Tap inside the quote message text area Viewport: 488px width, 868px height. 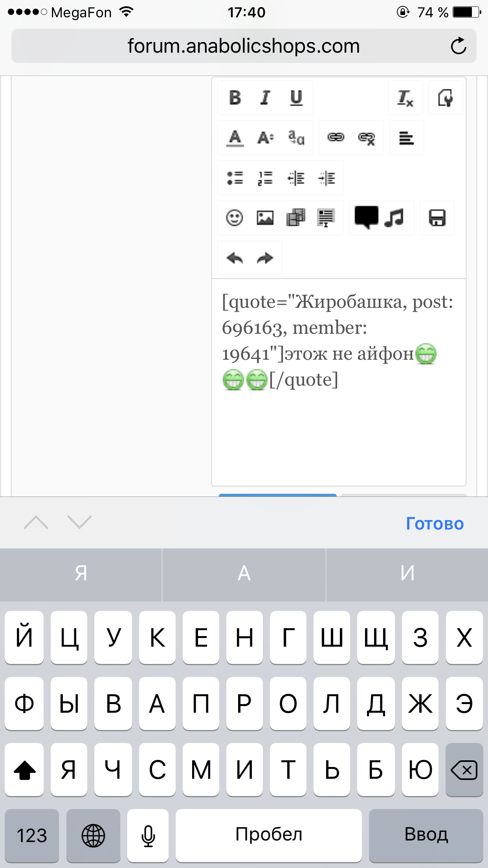click(339, 432)
